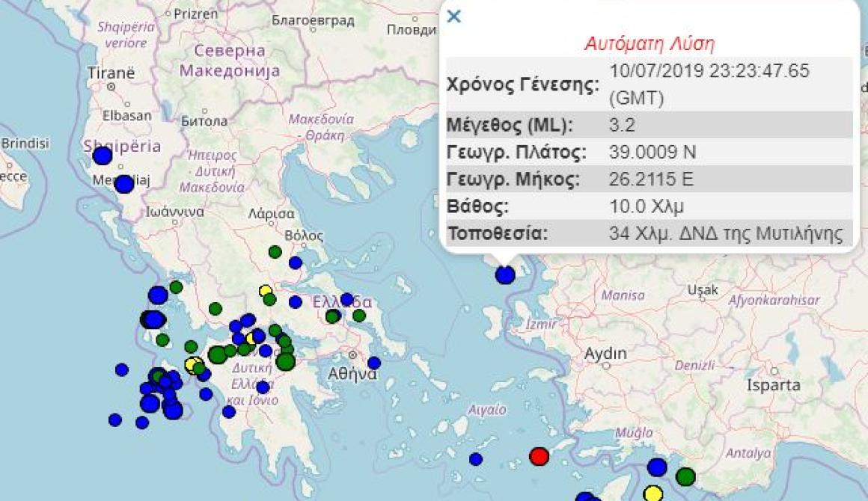Click latitude value 39.0009 N

click(652, 152)
